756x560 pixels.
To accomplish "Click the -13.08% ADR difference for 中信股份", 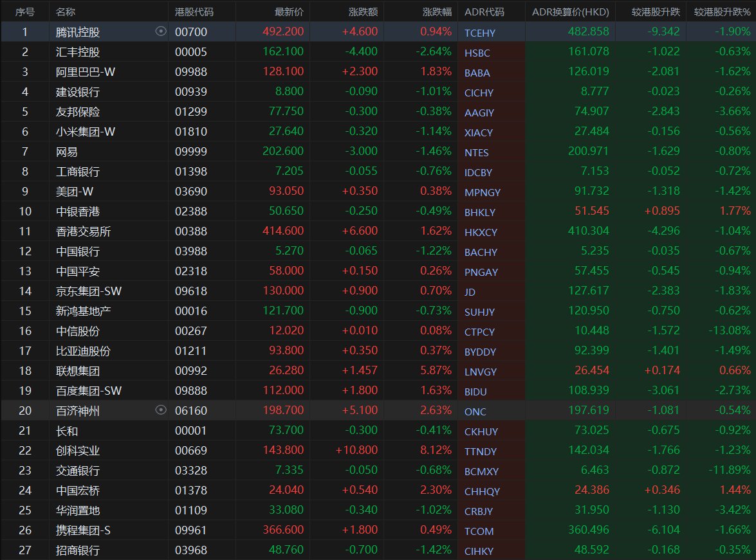I will pyautogui.click(x=730, y=330).
